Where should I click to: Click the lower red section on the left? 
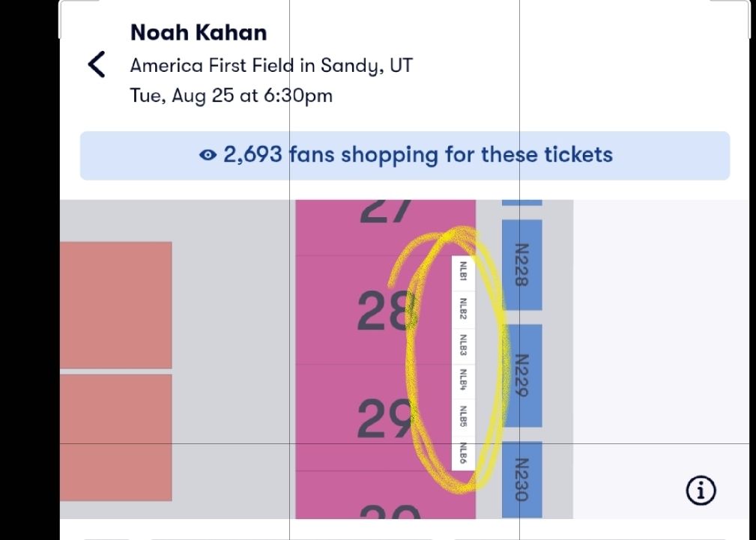coord(115,437)
